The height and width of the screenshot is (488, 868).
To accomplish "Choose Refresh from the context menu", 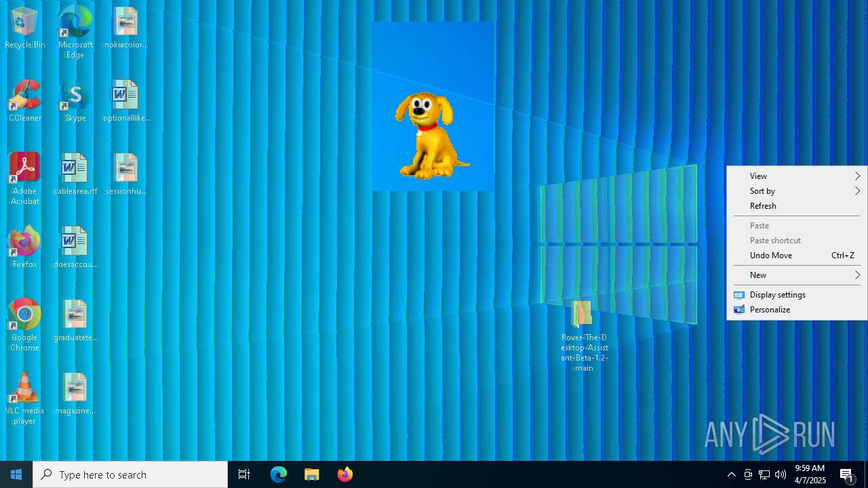I will [797, 206].
